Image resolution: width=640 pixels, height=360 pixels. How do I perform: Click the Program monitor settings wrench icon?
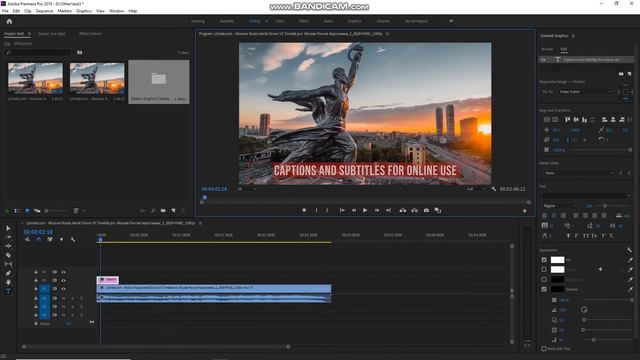pyautogui.click(x=494, y=189)
